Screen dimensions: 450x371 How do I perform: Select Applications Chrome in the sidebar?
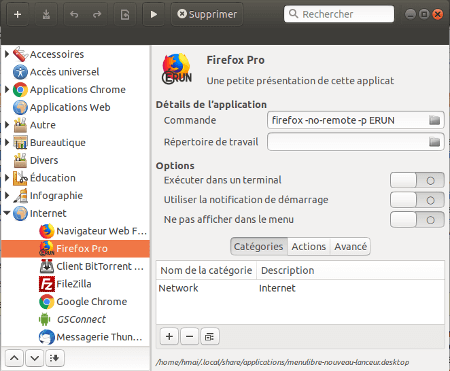point(75,89)
